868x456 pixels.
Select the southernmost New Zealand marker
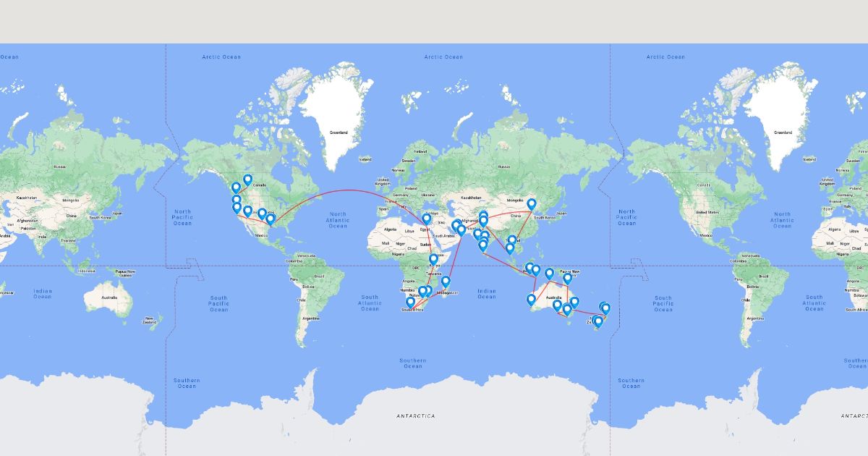pos(598,322)
